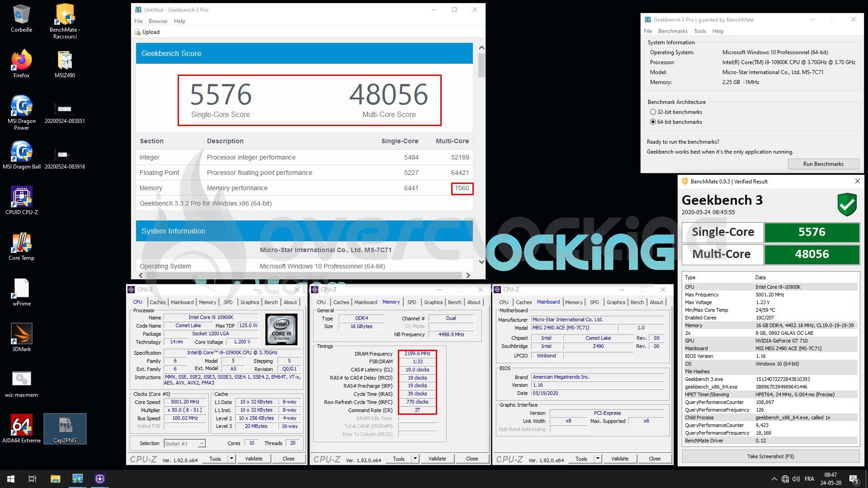Image resolution: width=868 pixels, height=488 pixels.
Task: Click Take Screenshot (F5) button
Action: point(770,456)
